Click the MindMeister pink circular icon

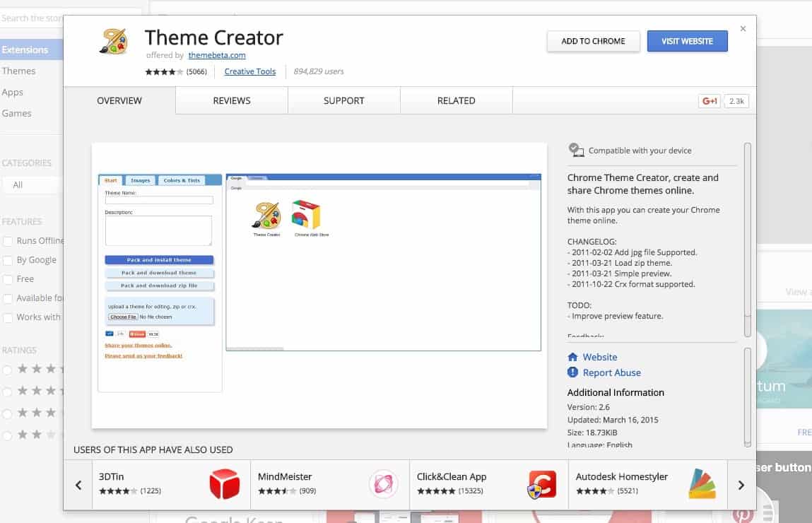tap(383, 484)
